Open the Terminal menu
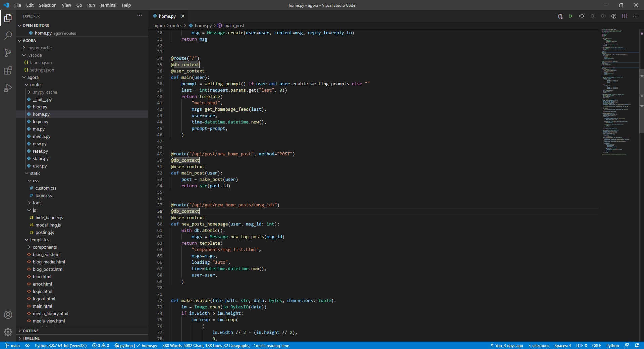644x349 pixels. pos(108,5)
